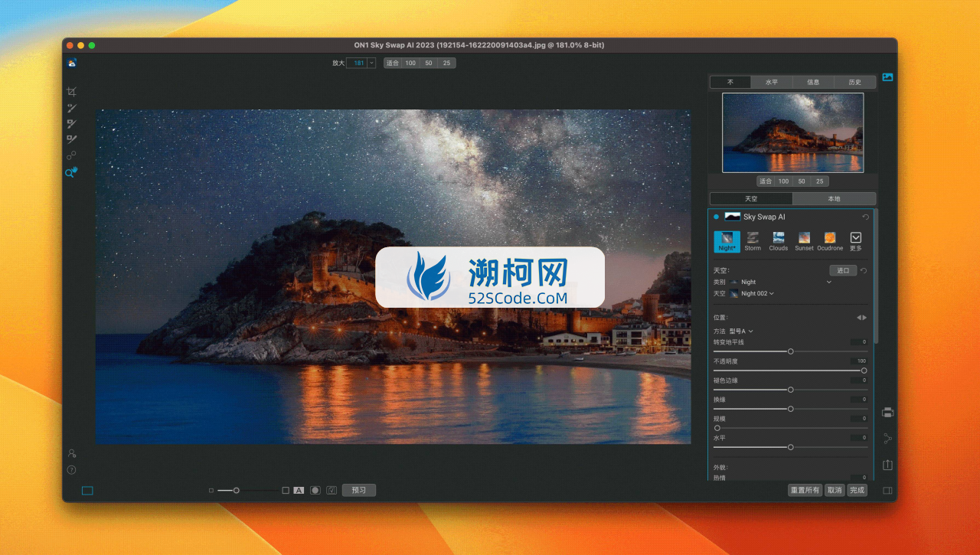Screen dimensions: 980x555
Task: Click the 完成 done button
Action: click(857, 491)
